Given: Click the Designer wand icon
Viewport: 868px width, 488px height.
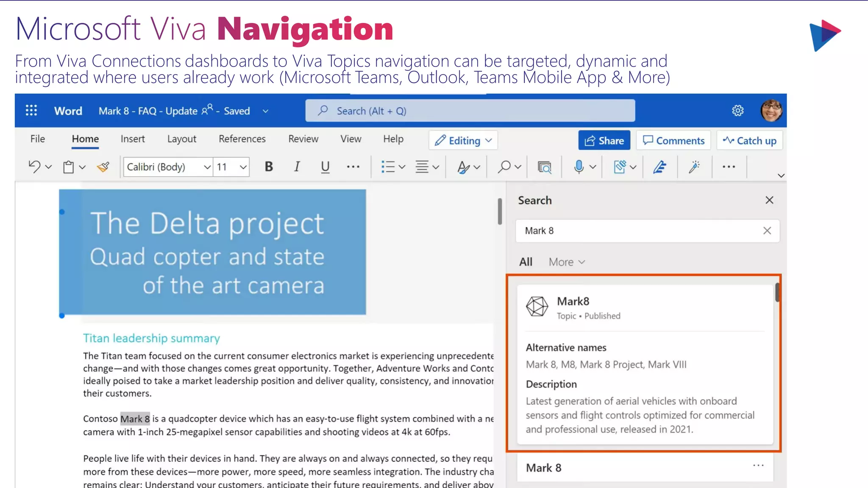Looking at the screenshot, I should point(694,167).
